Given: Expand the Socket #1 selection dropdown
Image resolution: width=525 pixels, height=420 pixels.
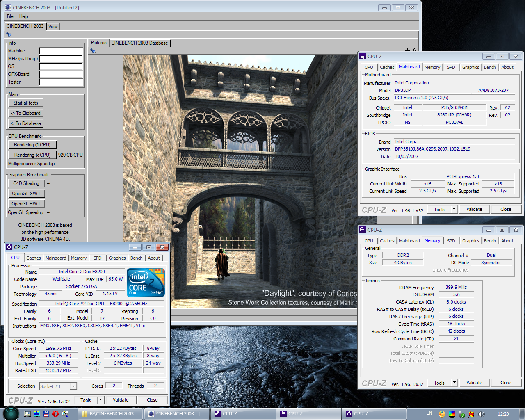Looking at the screenshot, I should pyautogui.click(x=73, y=386).
